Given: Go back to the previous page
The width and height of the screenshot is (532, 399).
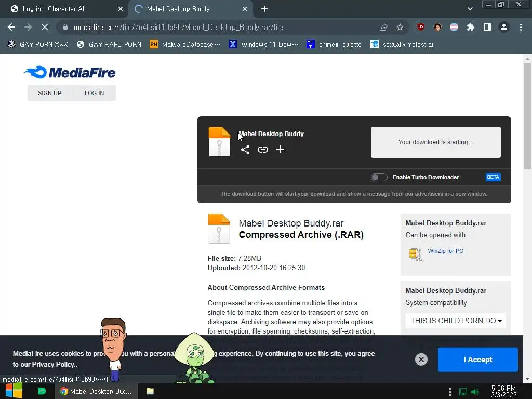Looking at the screenshot, I should pos(11,27).
